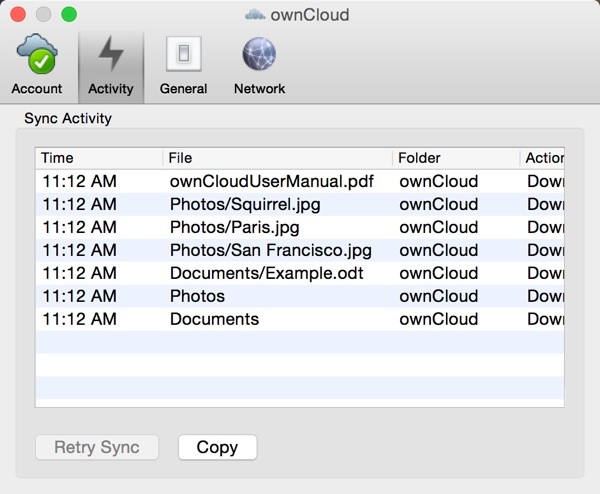Select the Documents/Example.odt entry

pyautogui.click(x=300, y=273)
